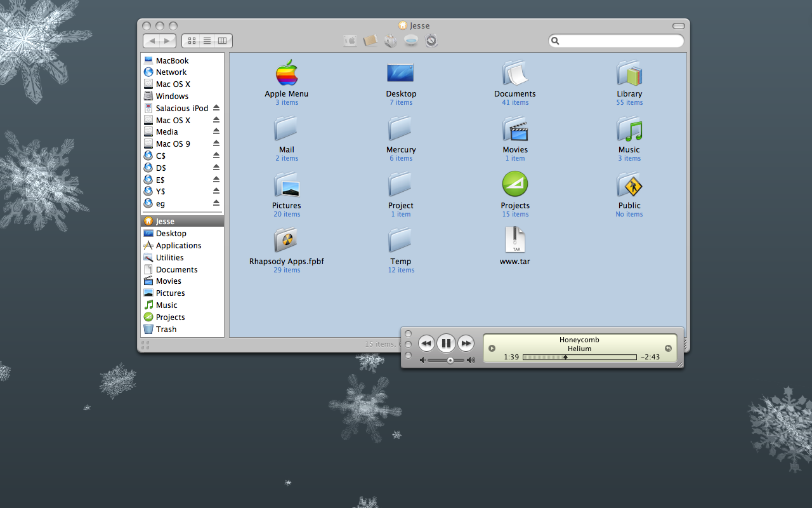Click the Helium artist line in iTunes
Viewport: 812px width, 508px height.
(x=579, y=349)
